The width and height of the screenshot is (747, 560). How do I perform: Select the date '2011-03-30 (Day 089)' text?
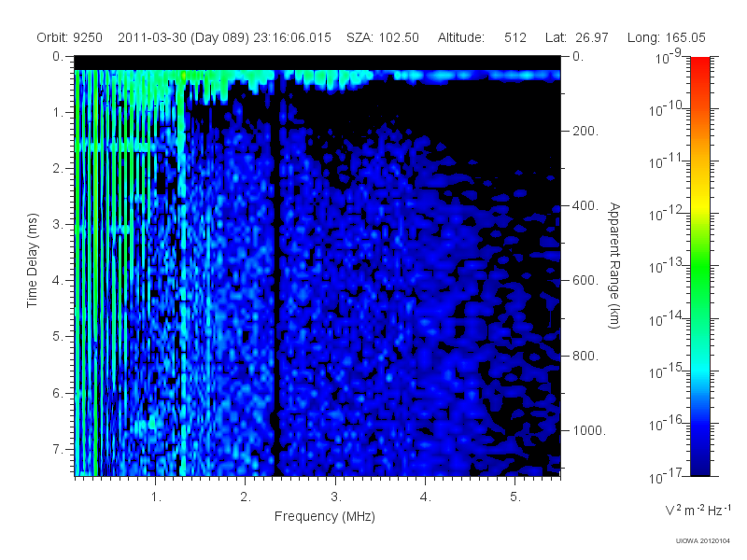point(183,37)
